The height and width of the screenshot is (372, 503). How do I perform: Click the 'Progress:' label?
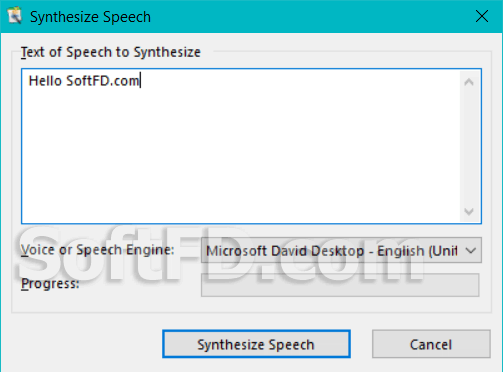pyautogui.click(x=50, y=284)
